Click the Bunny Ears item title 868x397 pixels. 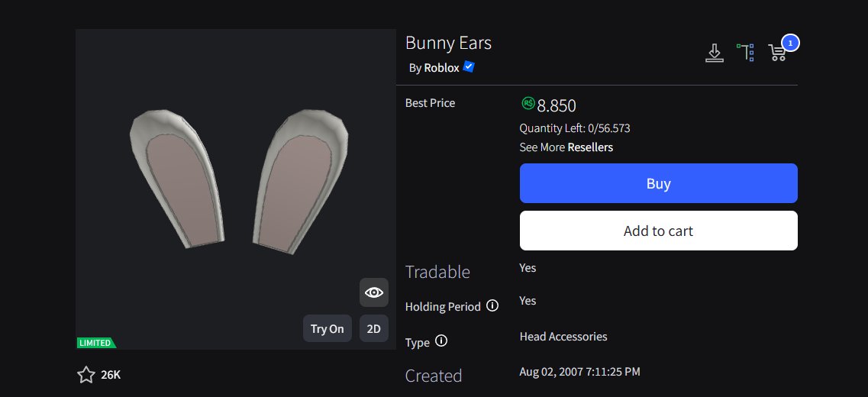click(x=448, y=43)
